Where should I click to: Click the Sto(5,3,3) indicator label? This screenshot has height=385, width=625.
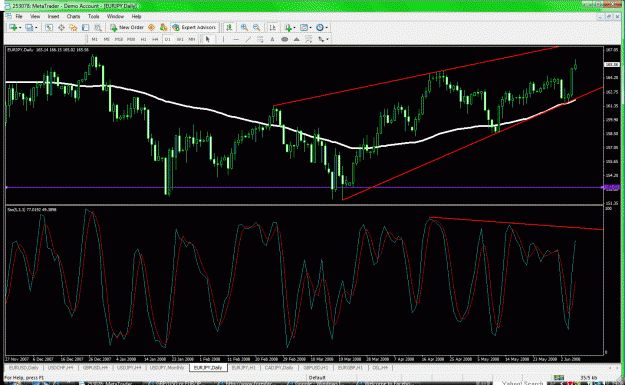coord(32,209)
